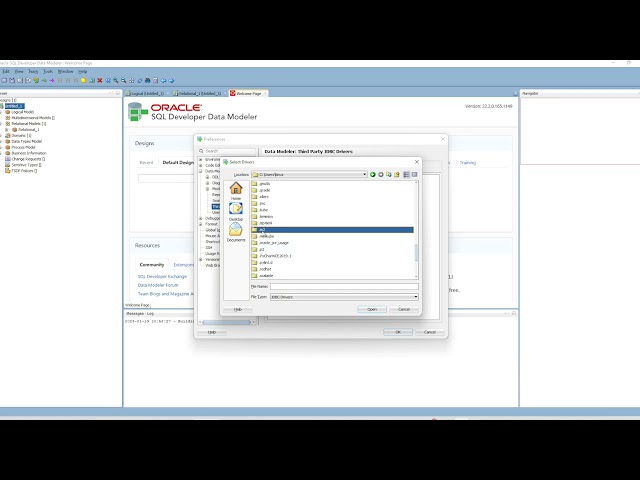Click the blue back arrow toolbar icon
The height and width of the screenshot is (480, 640).
(x=163, y=80)
